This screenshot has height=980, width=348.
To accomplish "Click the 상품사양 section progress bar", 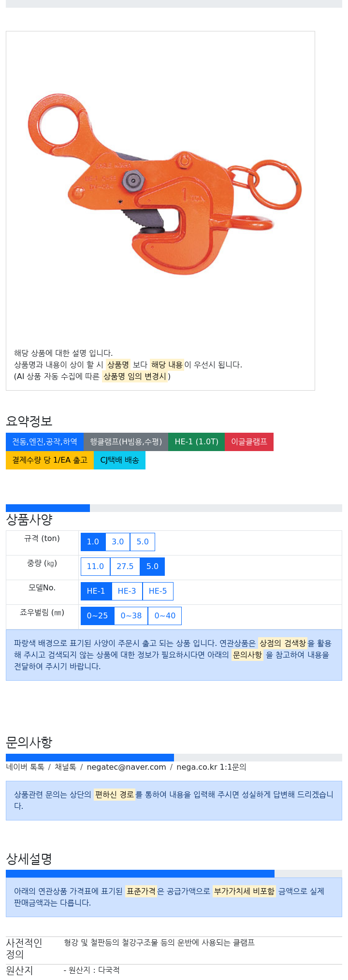I will point(174,508).
